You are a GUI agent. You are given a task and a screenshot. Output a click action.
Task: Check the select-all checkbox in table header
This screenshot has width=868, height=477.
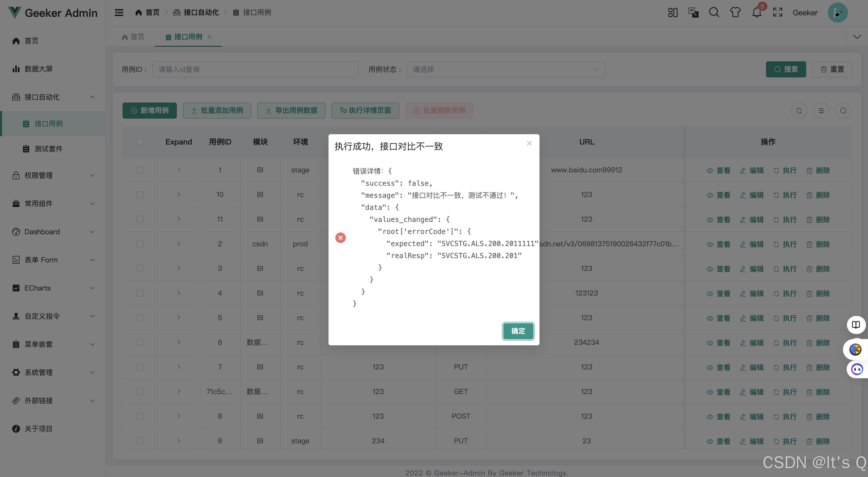(x=140, y=142)
